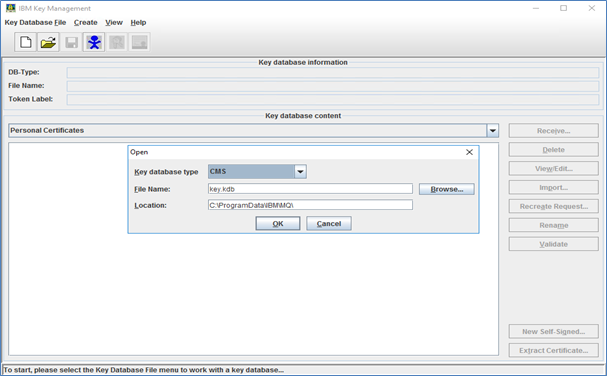Viewport: 607px width, 376px height.
Task: Click the Import button
Action: pyautogui.click(x=554, y=187)
